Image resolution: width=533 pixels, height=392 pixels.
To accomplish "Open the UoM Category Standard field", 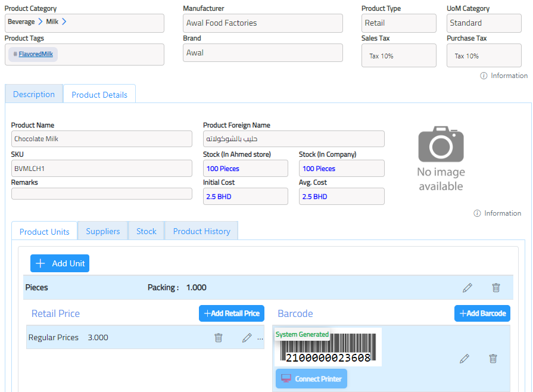I will [x=484, y=23].
